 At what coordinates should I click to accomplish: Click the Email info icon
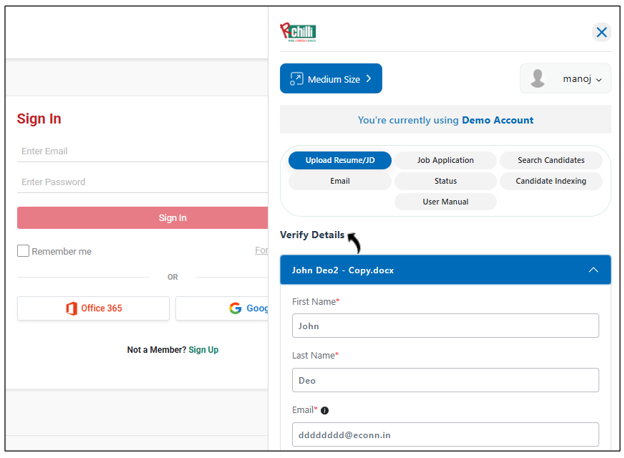pos(325,410)
